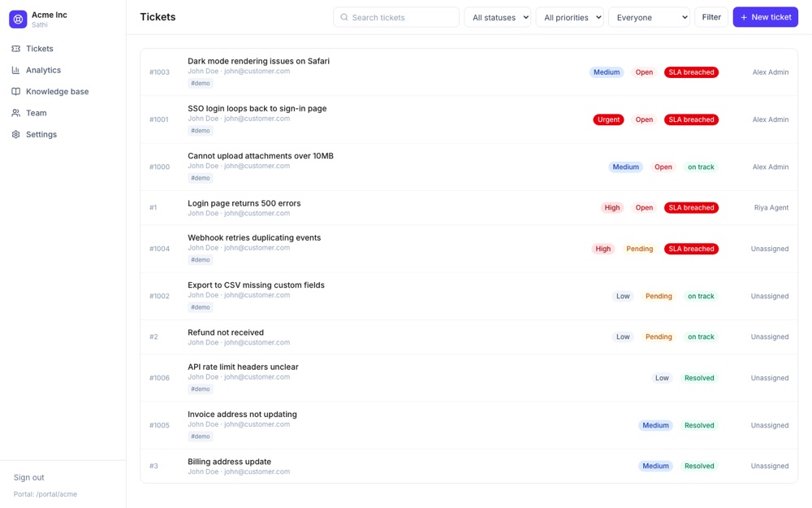Click on track badge on Cannot upload ticket

click(x=701, y=167)
